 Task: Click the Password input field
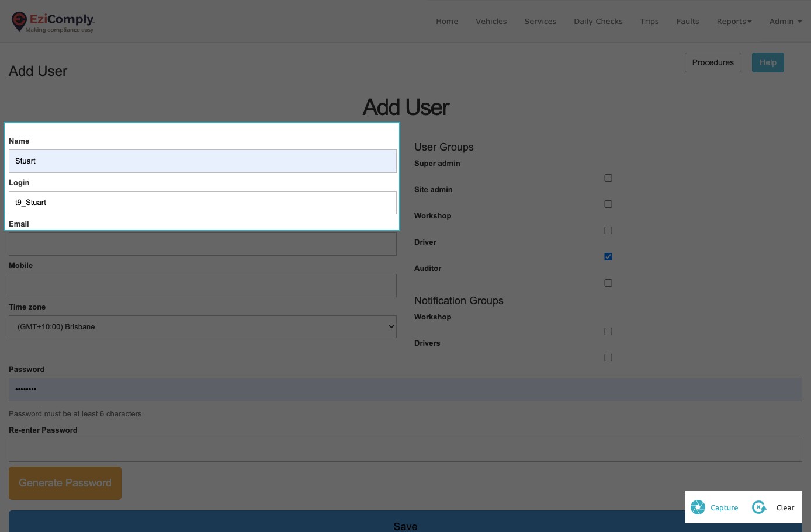(405, 390)
